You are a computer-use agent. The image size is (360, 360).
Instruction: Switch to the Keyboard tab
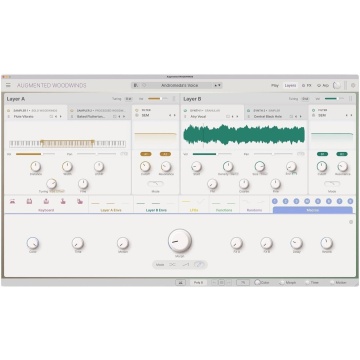[x=46, y=210]
